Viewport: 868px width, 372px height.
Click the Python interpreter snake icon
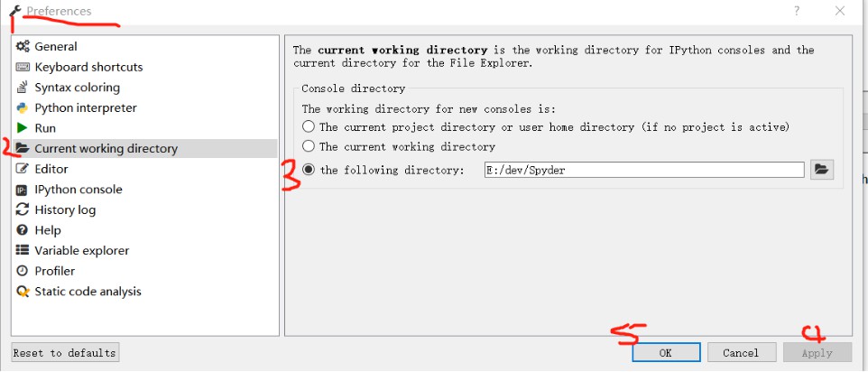pos(23,108)
